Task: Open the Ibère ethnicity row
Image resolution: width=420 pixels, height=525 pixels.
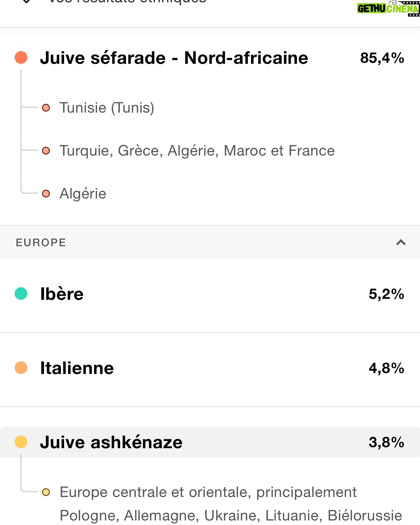Action: (x=210, y=294)
